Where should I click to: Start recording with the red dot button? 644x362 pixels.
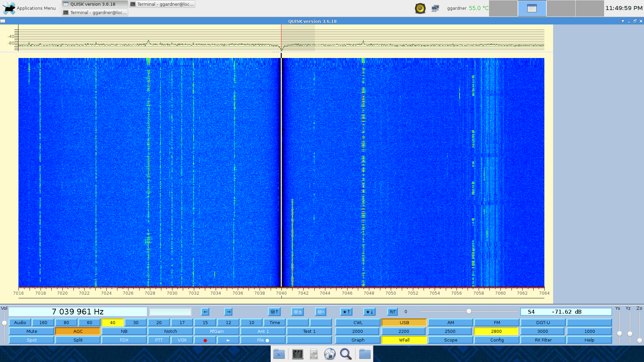click(x=205, y=340)
